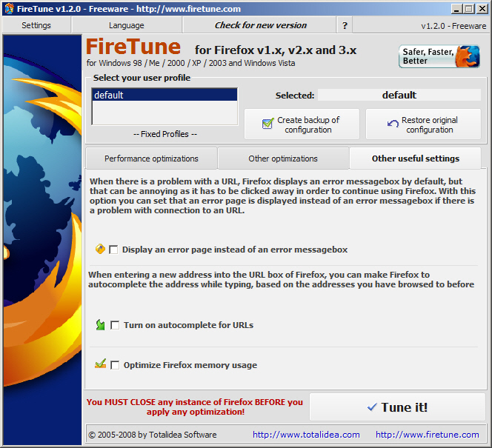Click the MUST CLOSE Firefox warning text
This screenshot has width=492, height=448.
pyautogui.click(x=195, y=407)
